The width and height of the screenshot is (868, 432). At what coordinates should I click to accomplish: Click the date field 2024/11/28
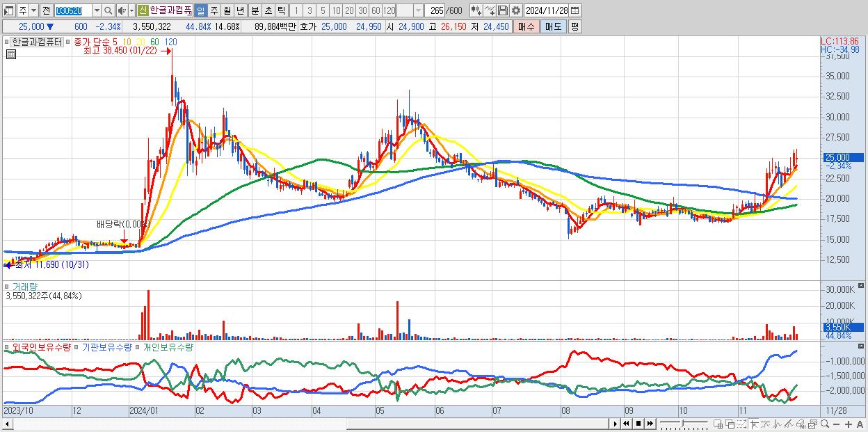pos(547,10)
